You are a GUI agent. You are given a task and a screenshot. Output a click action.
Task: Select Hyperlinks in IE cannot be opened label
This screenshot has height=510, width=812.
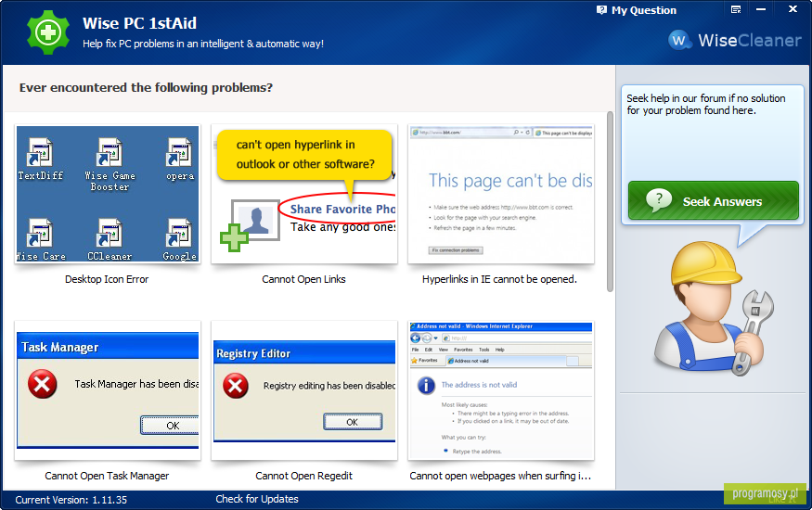pyautogui.click(x=499, y=279)
